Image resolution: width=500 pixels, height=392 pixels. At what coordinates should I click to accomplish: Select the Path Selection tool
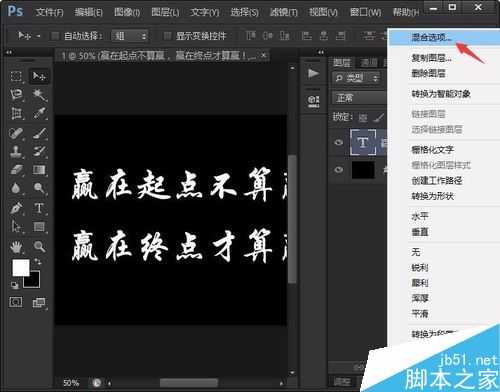[16, 227]
